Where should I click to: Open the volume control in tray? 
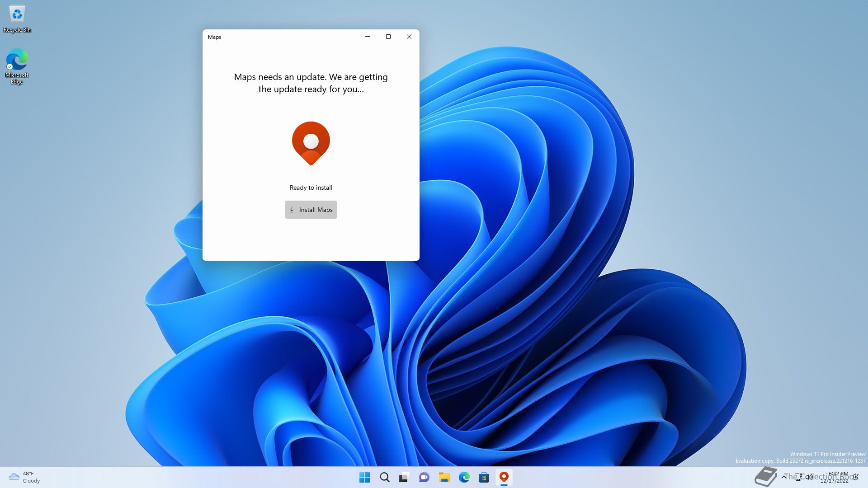pyautogui.click(x=809, y=477)
